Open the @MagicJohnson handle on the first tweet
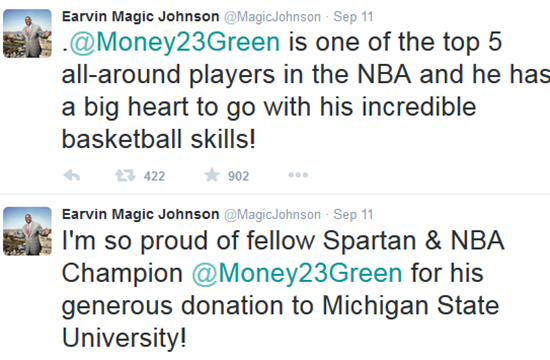Screen dimensions: 550x360 [272, 17]
